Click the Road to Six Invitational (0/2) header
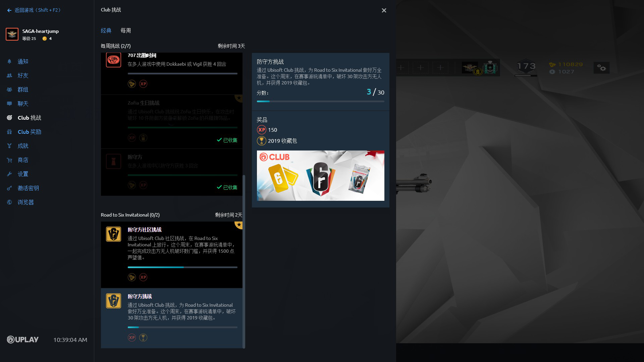Screen dimensions: 644x362 click(x=130, y=215)
